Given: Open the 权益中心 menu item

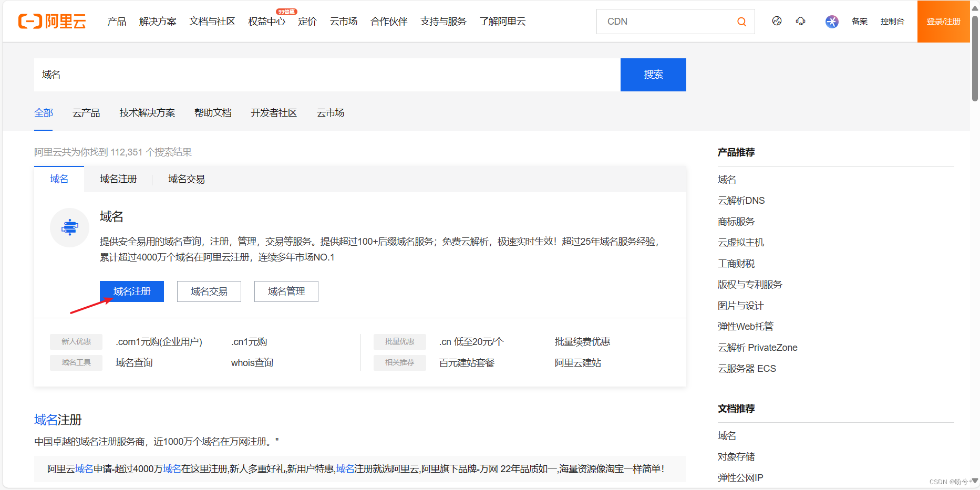Looking at the screenshot, I should tap(266, 22).
